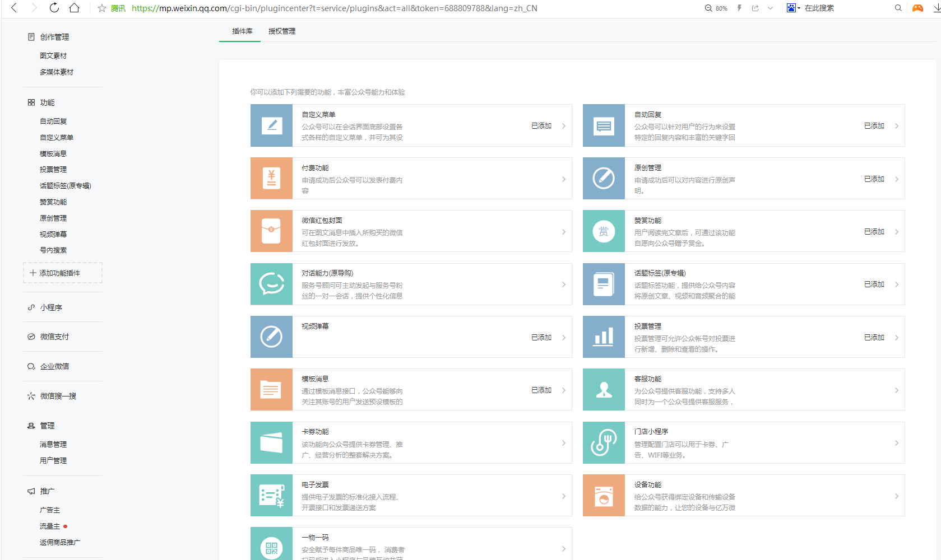Screen dimensions: 941x560
Task: Click the 一物一码 card title text
Action: (x=316, y=538)
